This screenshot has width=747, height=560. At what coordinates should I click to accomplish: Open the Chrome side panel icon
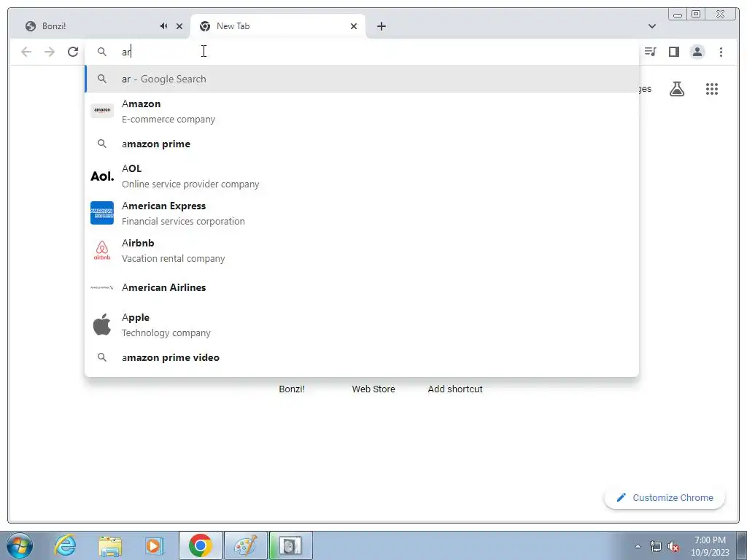coord(673,52)
